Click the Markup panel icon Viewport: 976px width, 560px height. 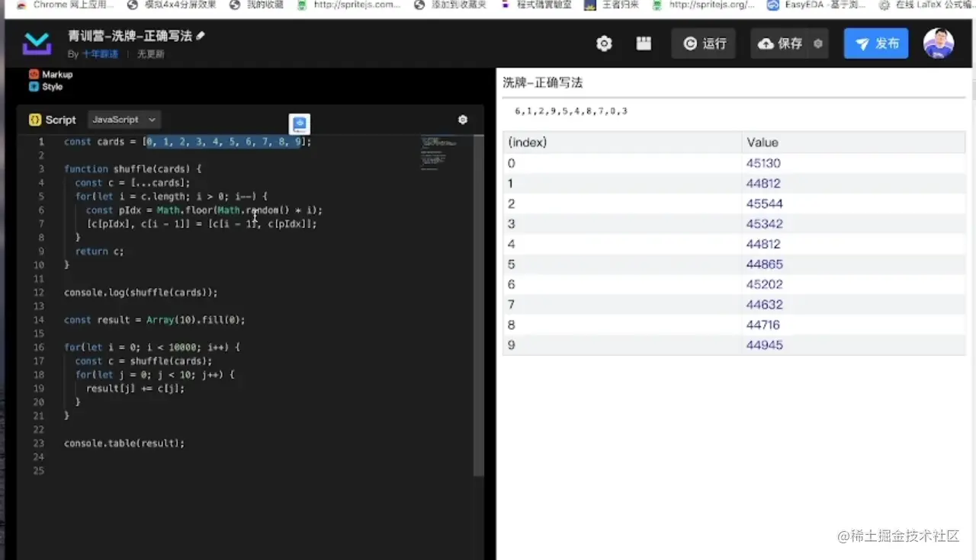pos(34,75)
